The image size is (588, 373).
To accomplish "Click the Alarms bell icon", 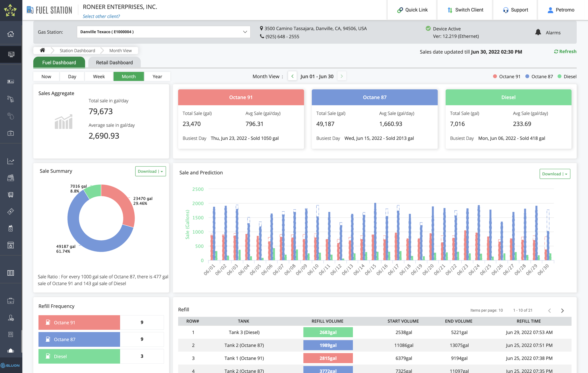I will pos(538,32).
